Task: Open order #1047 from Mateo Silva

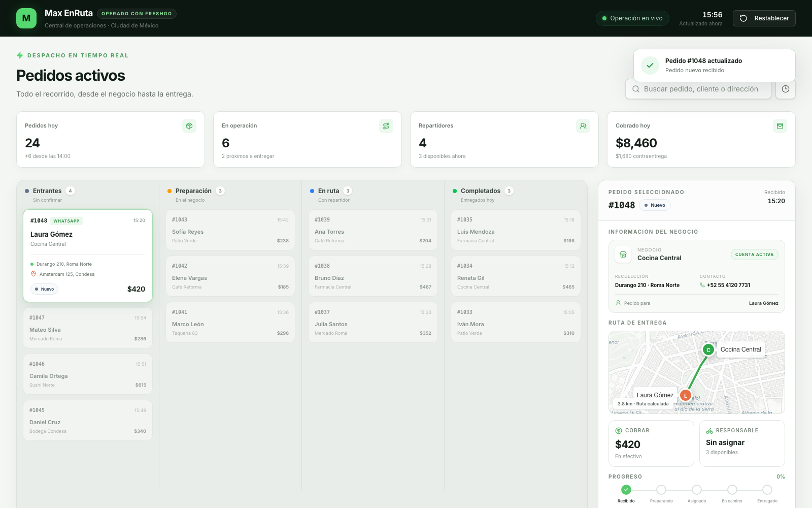Action: [x=88, y=328]
